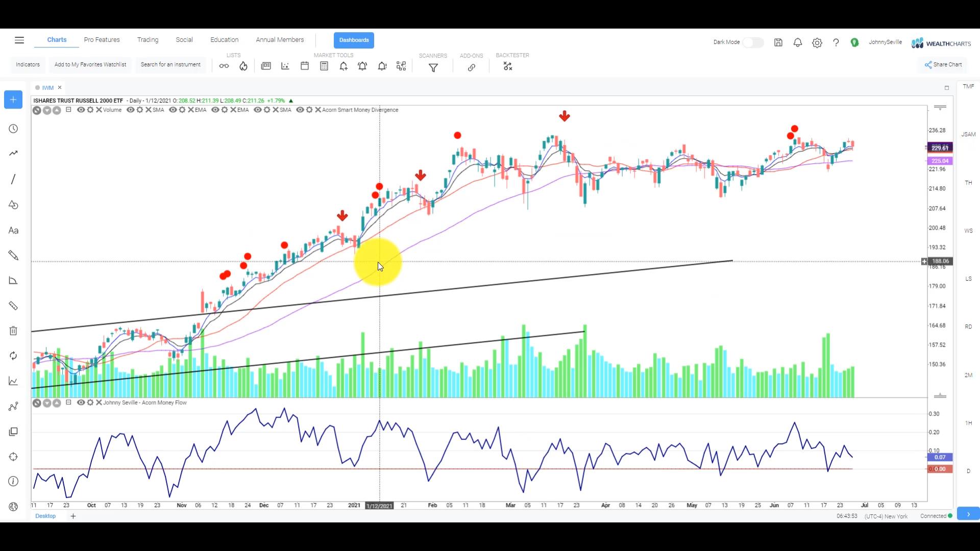Collapse the Acorn Money Flow panel legend box
Viewport: 980px width, 551px height.
pyautogui.click(x=68, y=403)
